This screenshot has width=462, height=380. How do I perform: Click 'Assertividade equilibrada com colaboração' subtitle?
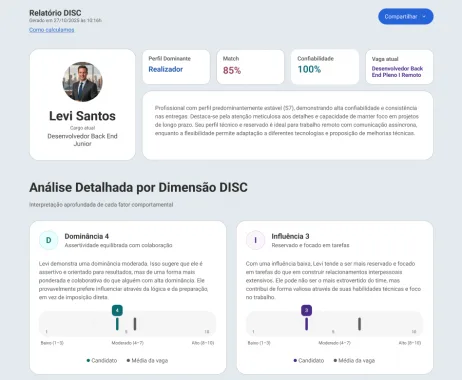coord(118,245)
